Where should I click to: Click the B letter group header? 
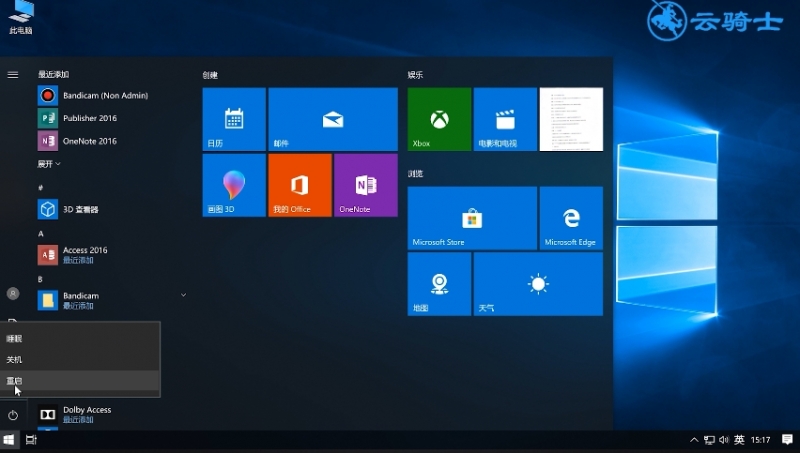tap(40, 279)
